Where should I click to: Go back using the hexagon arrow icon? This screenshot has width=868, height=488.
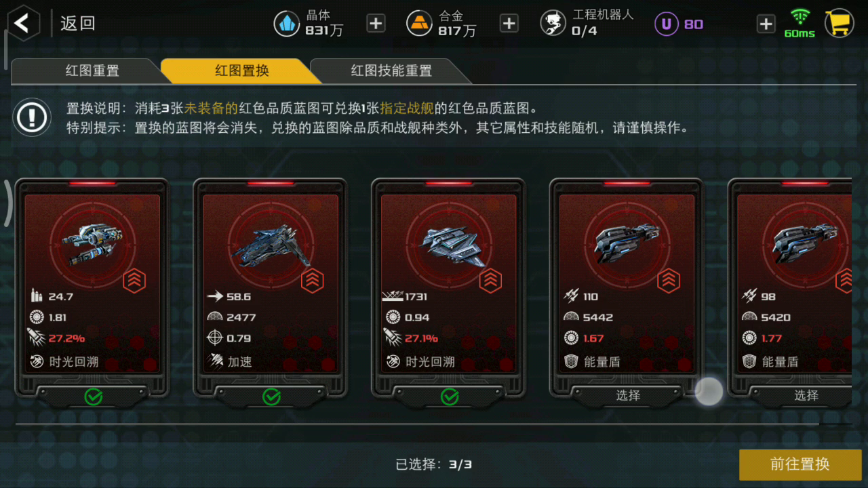coord(23,23)
